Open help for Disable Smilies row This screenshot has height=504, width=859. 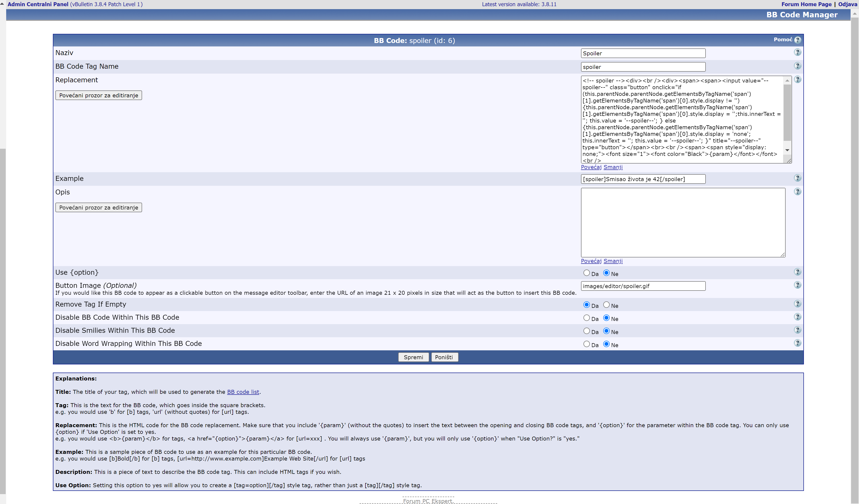point(797,330)
